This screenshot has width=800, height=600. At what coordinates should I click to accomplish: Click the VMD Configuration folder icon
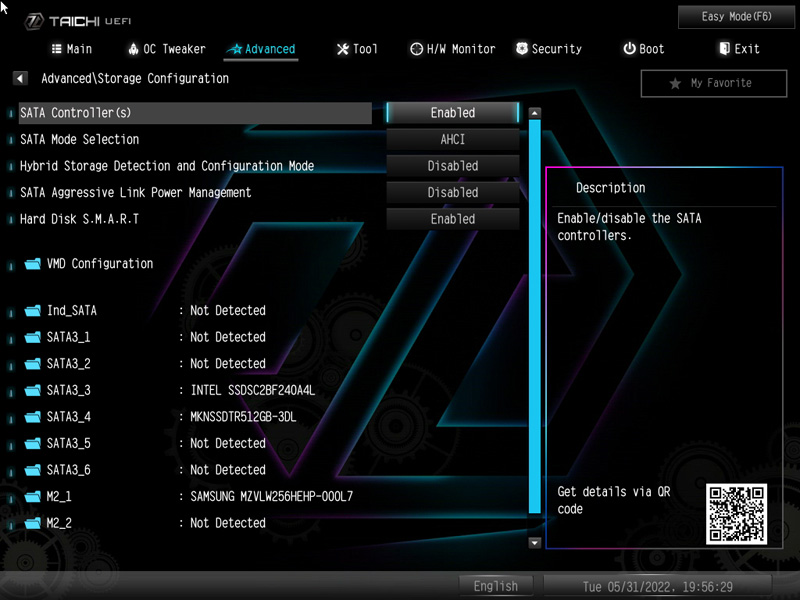[33, 264]
